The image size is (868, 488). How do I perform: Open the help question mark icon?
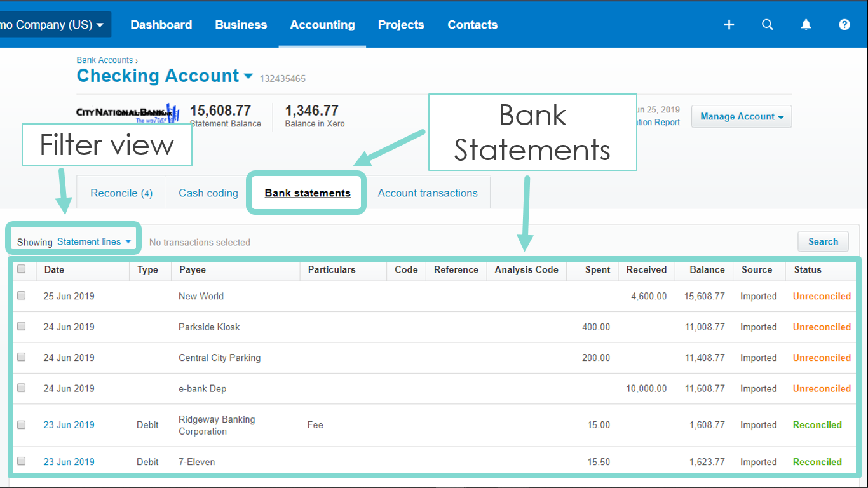click(844, 24)
